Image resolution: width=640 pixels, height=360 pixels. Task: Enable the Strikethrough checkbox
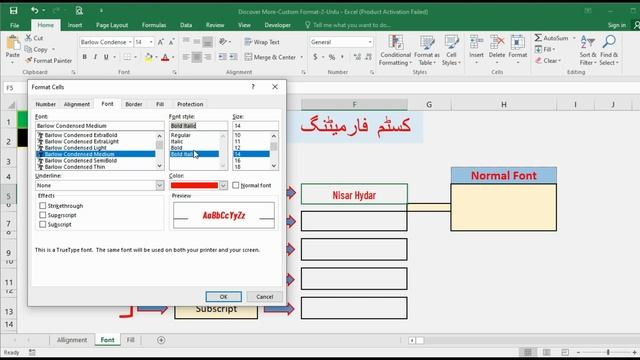[42, 206]
